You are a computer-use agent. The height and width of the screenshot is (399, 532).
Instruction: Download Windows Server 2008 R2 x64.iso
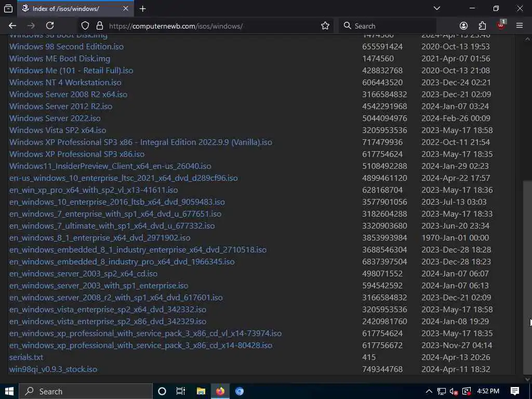click(68, 95)
